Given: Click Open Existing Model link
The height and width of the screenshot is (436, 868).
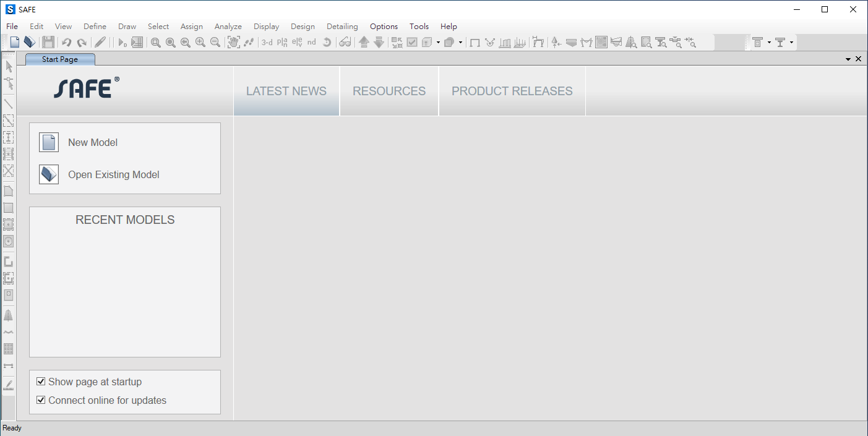Looking at the screenshot, I should click(x=114, y=174).
